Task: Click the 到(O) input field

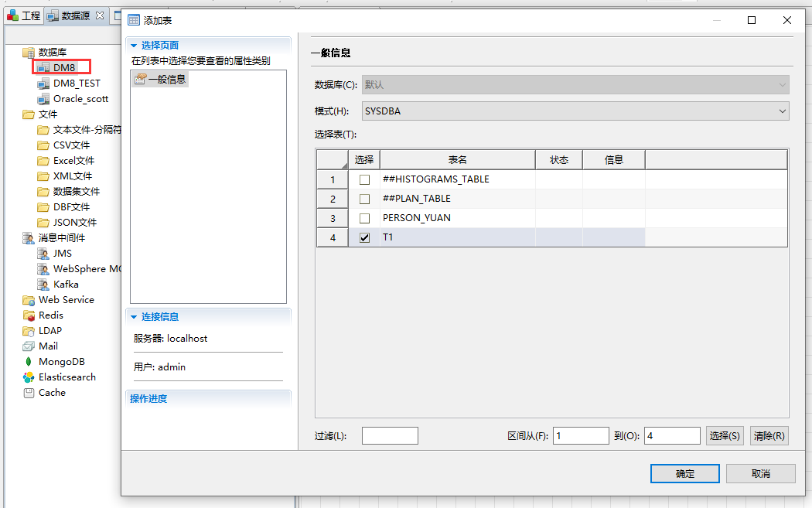Action: [x=672, y=436]
